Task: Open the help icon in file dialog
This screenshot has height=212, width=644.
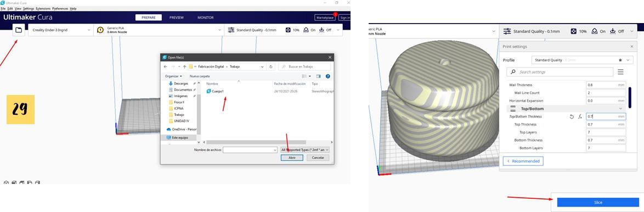Action: pyautogui.click(x=327, y=76)
